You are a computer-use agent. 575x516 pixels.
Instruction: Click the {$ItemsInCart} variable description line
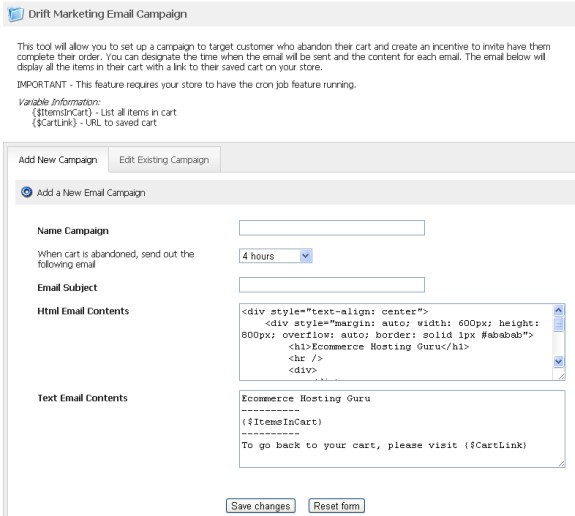[104, 112]
